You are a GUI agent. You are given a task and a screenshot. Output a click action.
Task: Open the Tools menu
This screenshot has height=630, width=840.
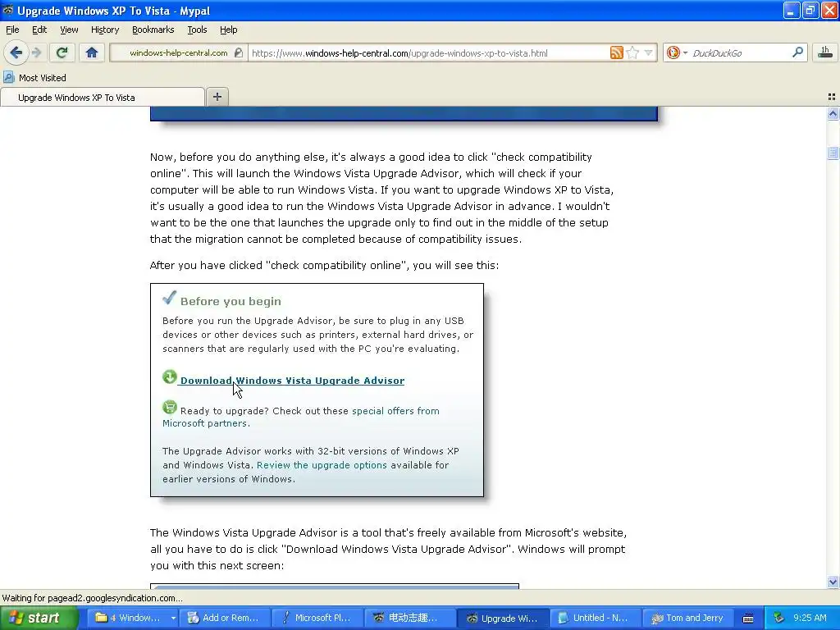[197, 30]
